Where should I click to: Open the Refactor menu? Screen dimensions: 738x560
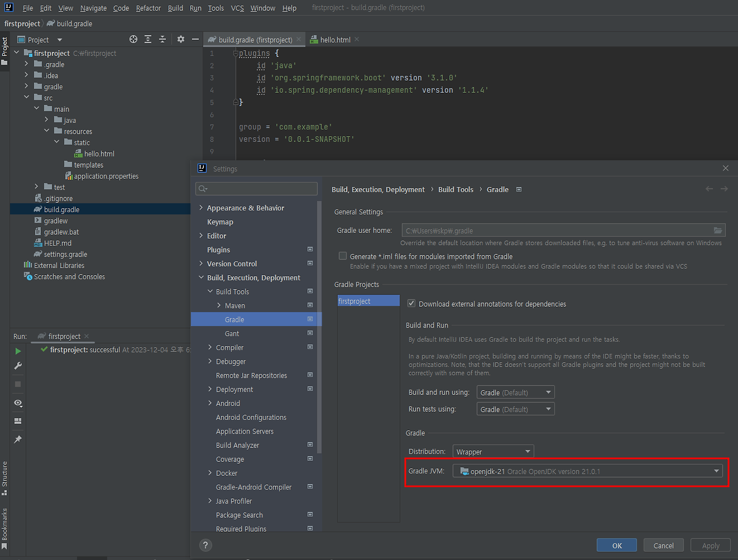pyautogui.click(x=148, y=8)
